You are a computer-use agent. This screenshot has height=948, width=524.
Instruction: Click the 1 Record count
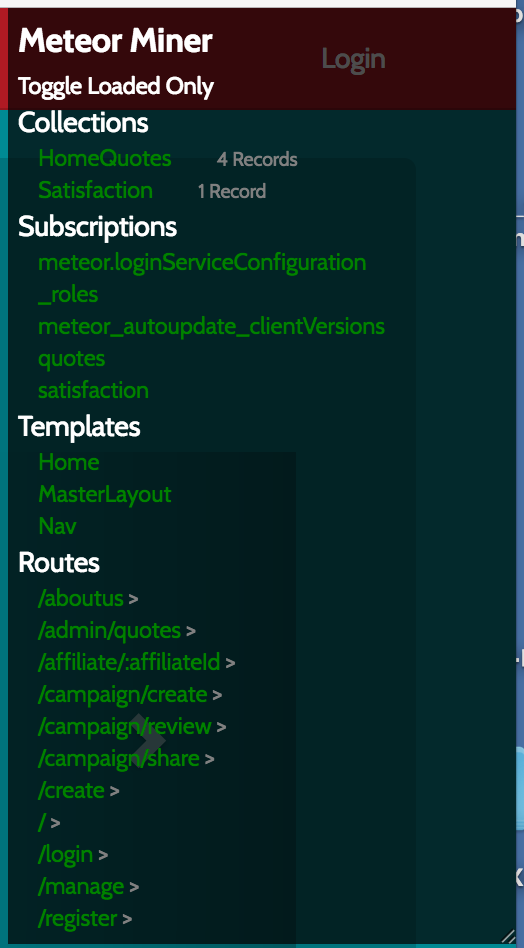click(232, 192)
